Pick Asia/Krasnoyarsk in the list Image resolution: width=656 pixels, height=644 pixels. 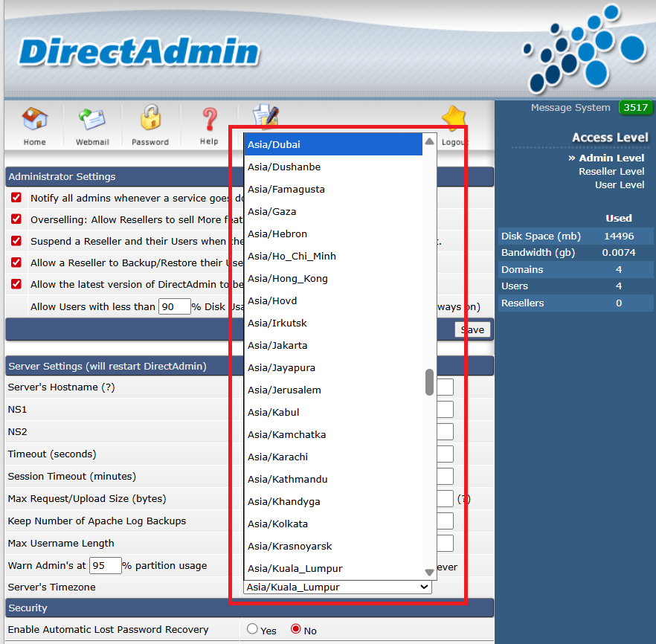[x=333, y=546]
